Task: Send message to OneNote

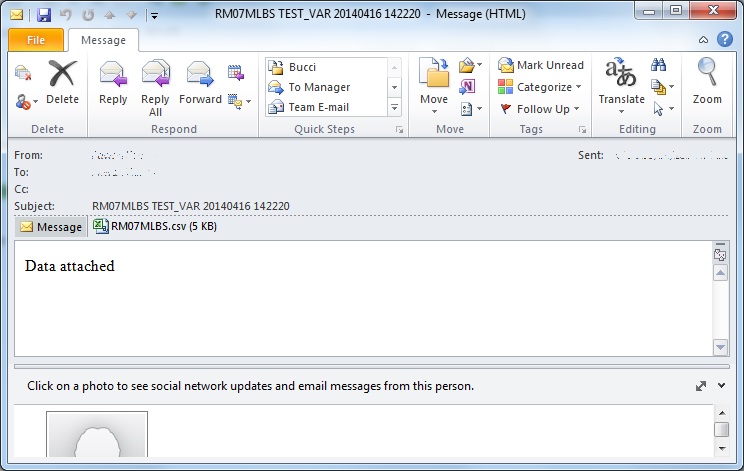Action: (x=467, y=86)
